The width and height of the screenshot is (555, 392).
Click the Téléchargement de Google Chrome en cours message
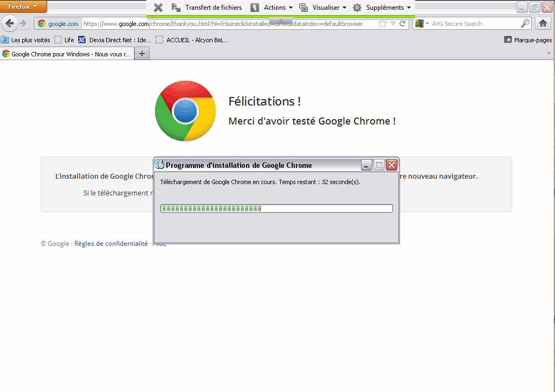260,182
